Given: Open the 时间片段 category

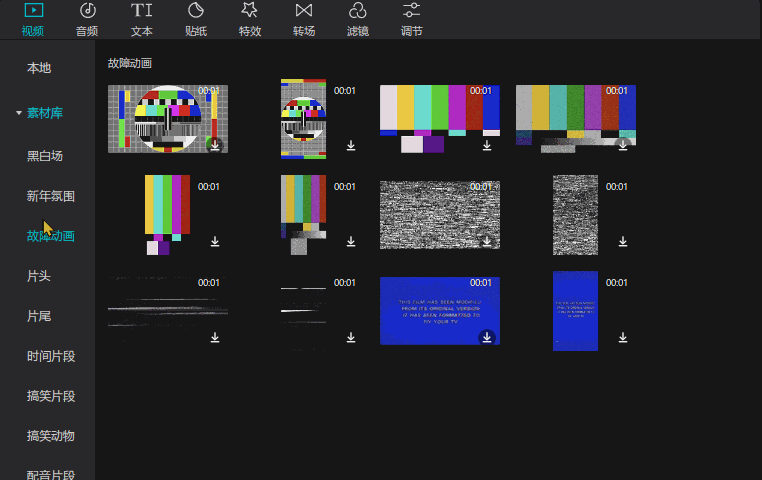Looking at the screenshot, I should click(x=51, y=356).
